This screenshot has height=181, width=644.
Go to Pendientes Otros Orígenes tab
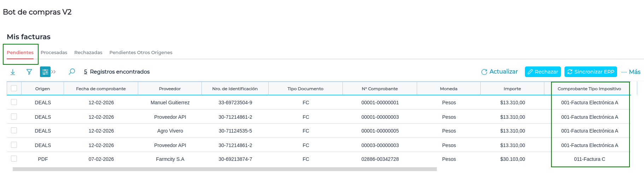(141, 52)
